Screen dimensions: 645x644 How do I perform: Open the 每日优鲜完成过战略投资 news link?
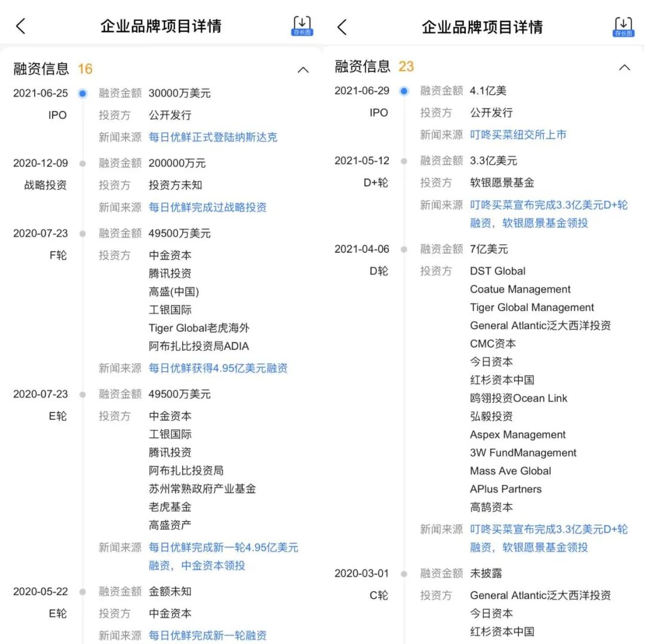[207, 208]
